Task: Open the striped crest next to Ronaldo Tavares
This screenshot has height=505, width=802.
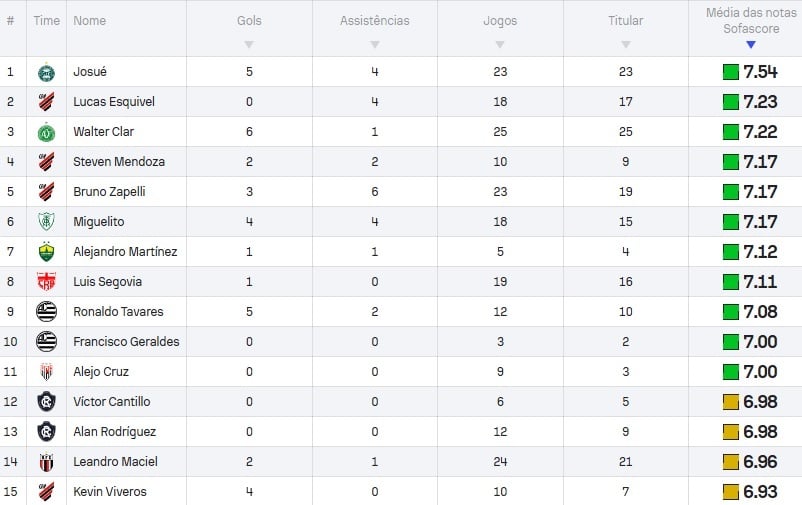Action: pyautogui.click(x=46, y=312)
